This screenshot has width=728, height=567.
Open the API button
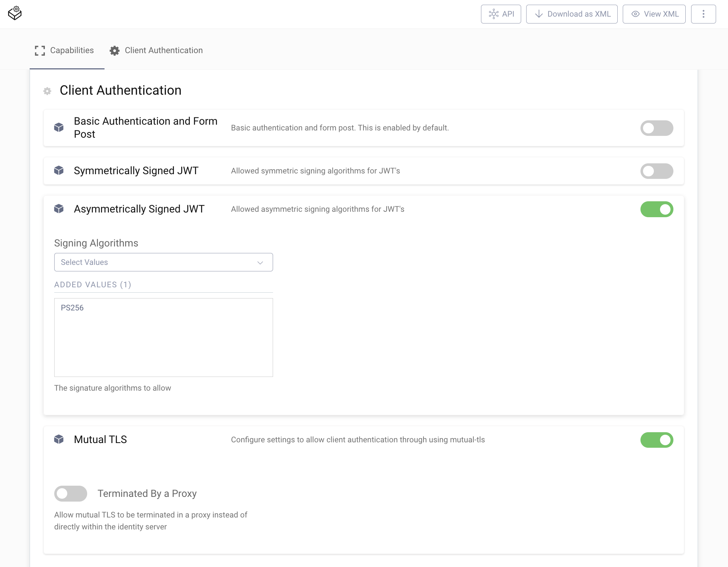pyautogui.click(x=501, y=14)
